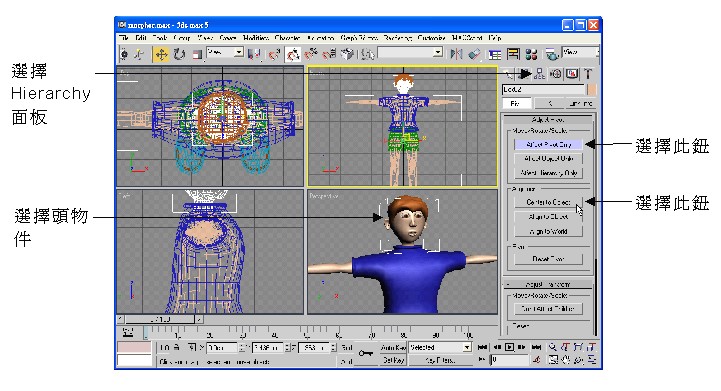The width and height of the screenshot is (721, 391).
Task: Click the Quick Render teapot icon
Action: tap(552, 54)
